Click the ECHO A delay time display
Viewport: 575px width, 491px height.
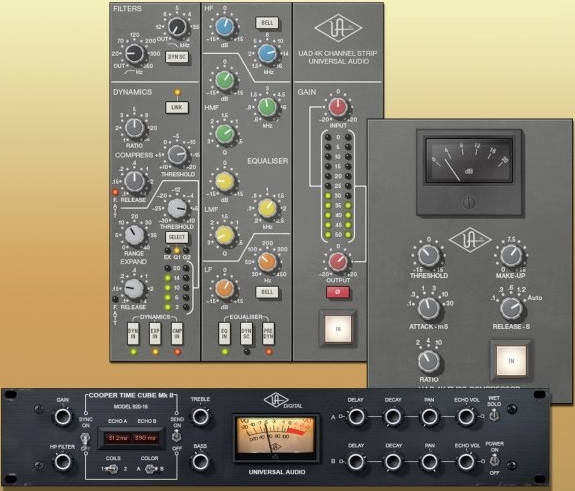[117, 438]
